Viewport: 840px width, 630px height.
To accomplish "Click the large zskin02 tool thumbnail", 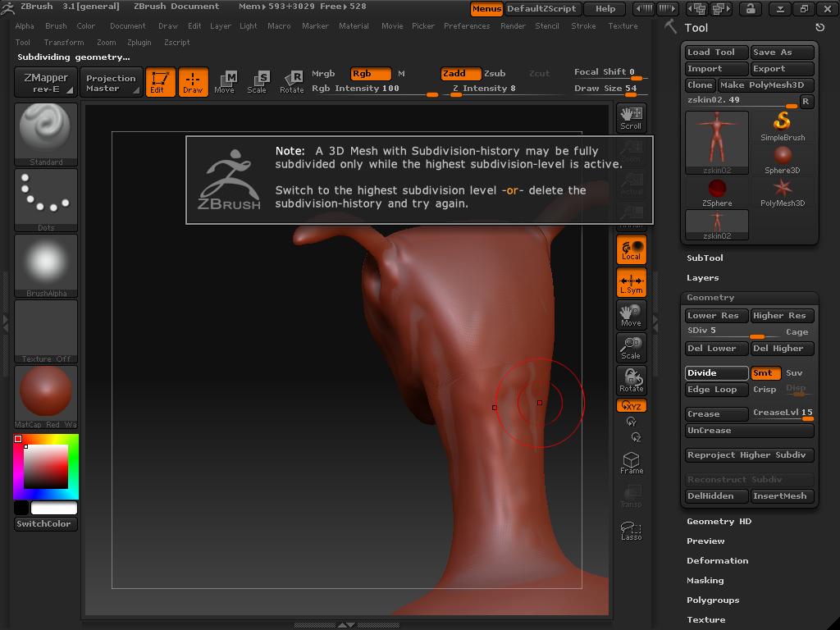I will (x=717, y=143).
